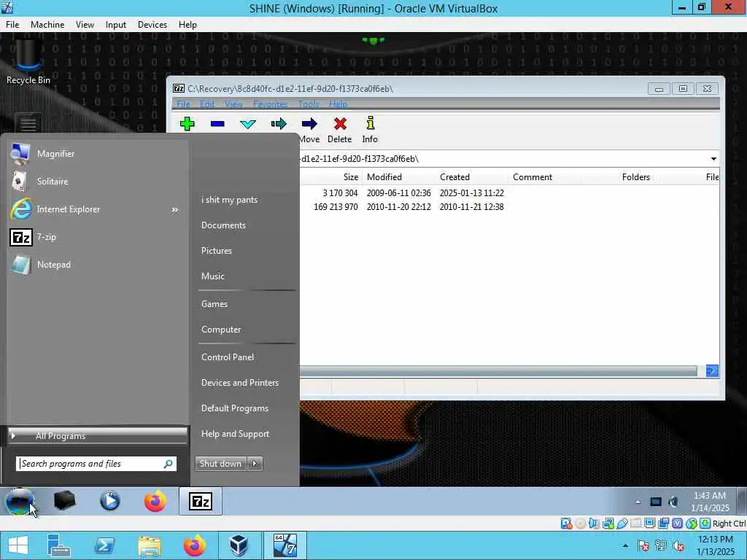747x560 pixels.
Task: Click Firefox icon on the guest taskbar
Action: (x=155, y=501)
